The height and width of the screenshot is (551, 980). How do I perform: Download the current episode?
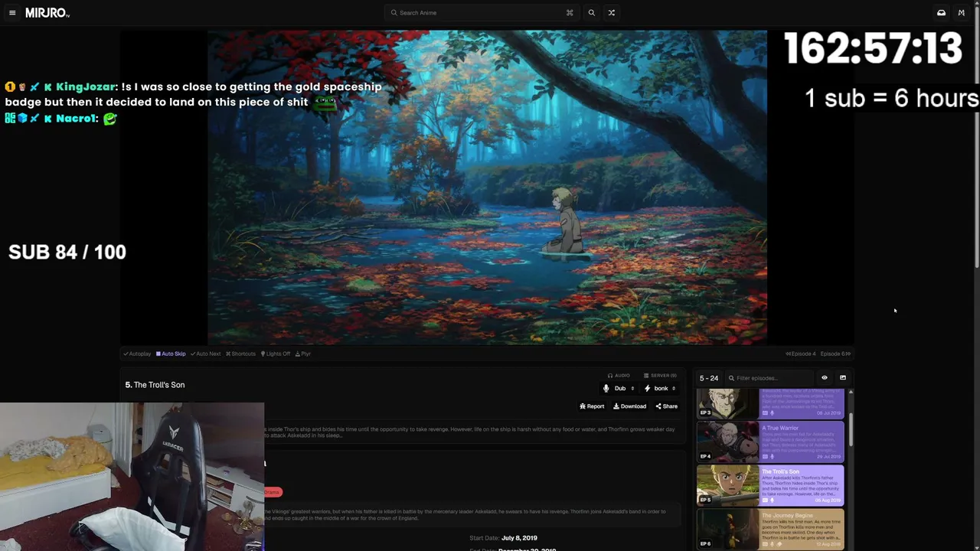tap(629, 406)
